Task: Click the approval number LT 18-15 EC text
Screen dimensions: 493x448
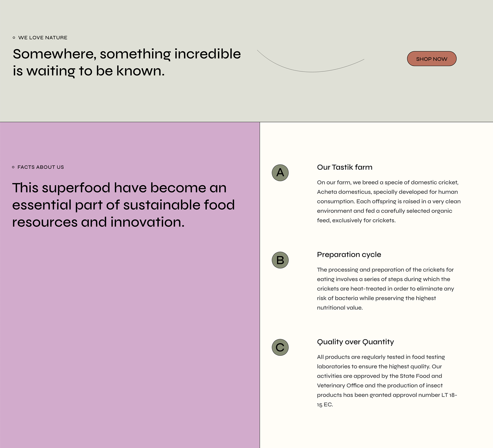Action: point(387,400)
